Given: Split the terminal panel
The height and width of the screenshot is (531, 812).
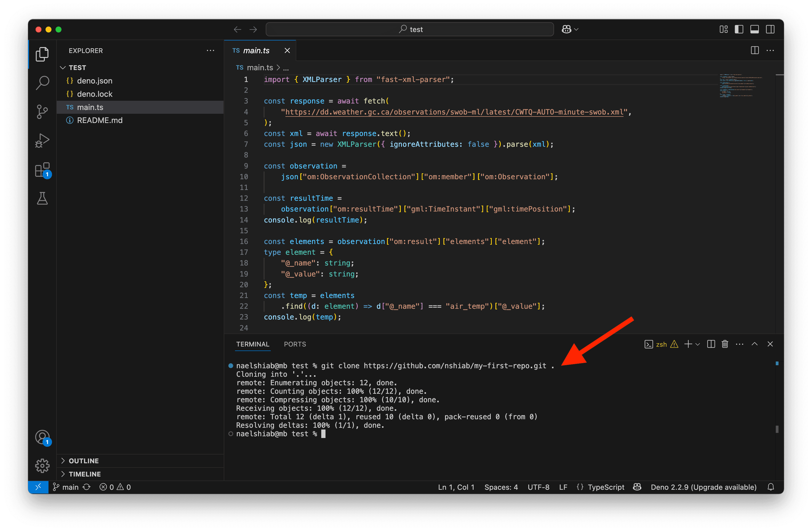Looking at the screenshot, I should tap(711, 344).
